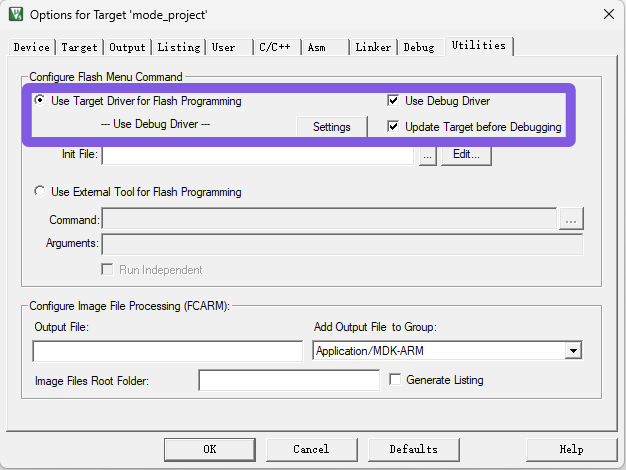626x470 pixels.
Task: Click the Command input field
Action: pyautogui.click(x=329, y=218)
